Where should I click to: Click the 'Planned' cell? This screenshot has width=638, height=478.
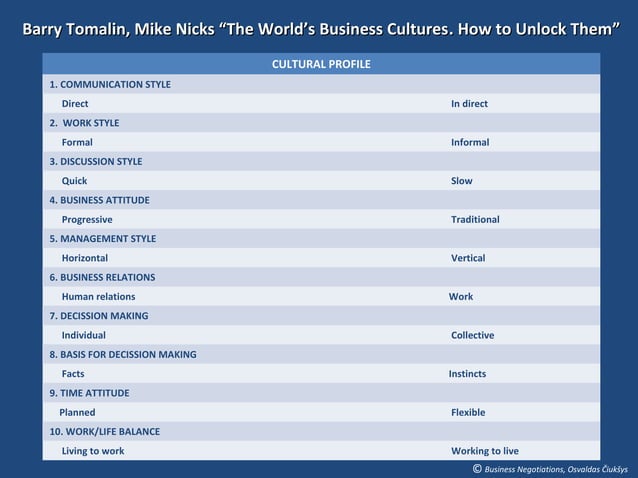click(77, 413)
